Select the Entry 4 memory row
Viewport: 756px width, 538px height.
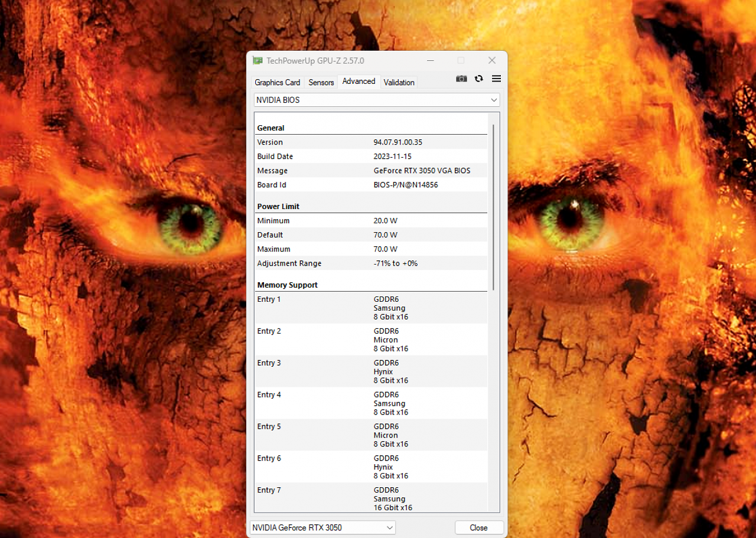click(371, 403)
